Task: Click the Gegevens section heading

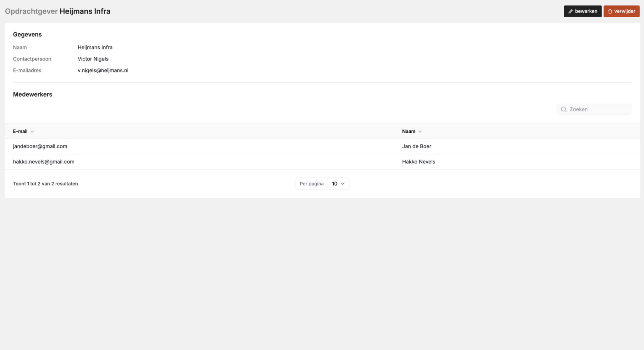Action: (x=27, y=35)
